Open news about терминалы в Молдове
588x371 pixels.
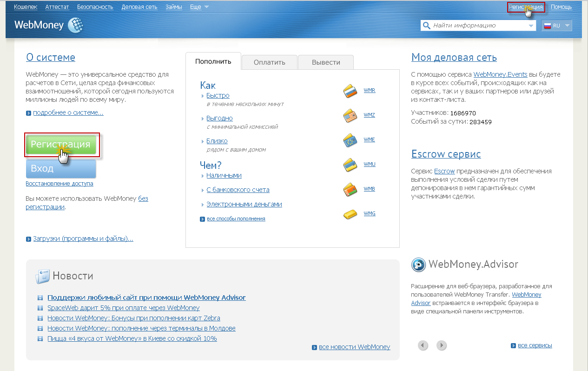[x=141, y=328]
